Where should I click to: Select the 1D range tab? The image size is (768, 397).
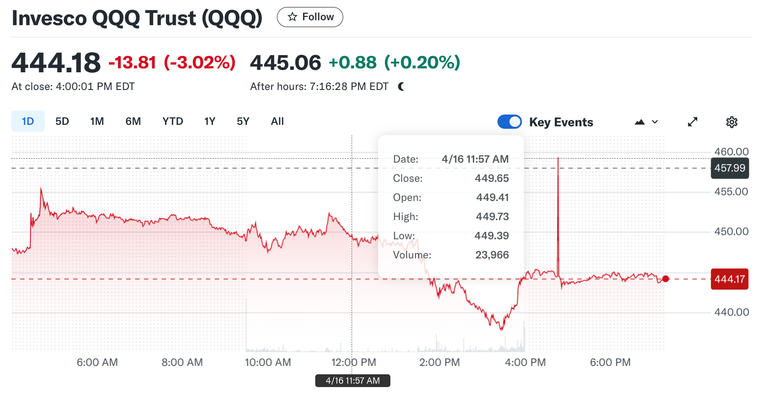28,121
